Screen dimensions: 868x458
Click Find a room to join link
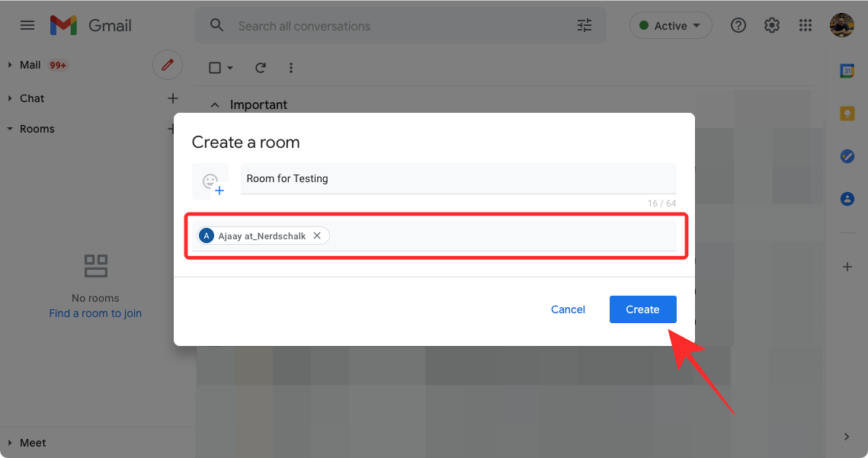pyautogui.click(x=95, y=313)
